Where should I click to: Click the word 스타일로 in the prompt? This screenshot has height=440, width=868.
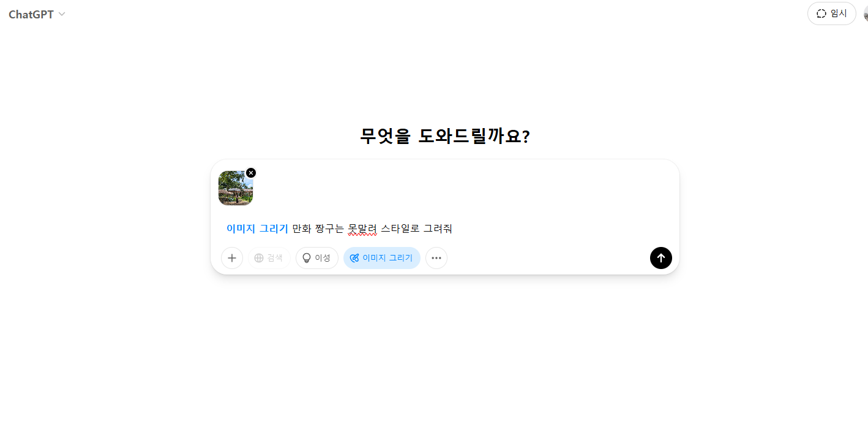click(x=400, y=229)
